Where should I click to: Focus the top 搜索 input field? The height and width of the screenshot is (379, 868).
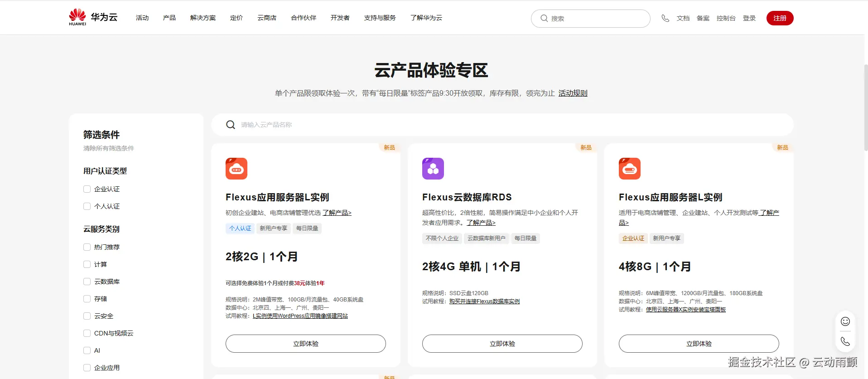pyautogui.click(x=591, y=19)
